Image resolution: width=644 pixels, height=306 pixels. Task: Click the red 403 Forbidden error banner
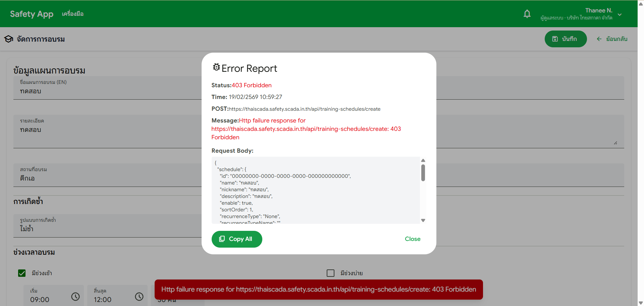318,289
